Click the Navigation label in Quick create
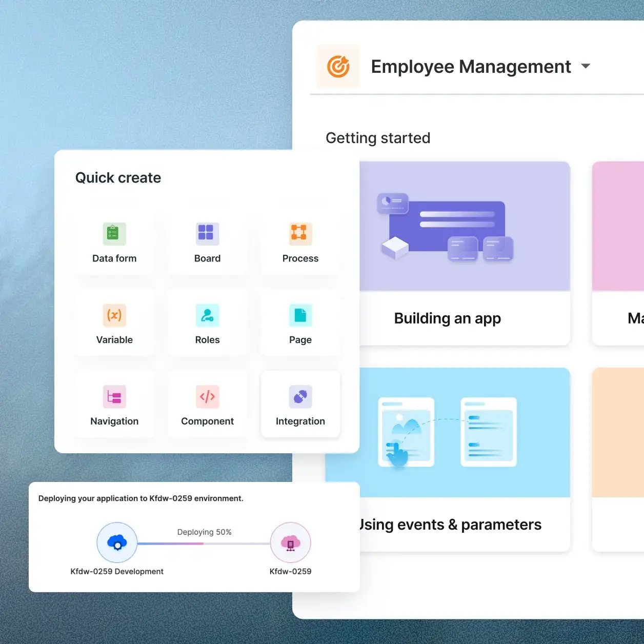This screenshot has height=644, width=644. [x=114, y=421]
